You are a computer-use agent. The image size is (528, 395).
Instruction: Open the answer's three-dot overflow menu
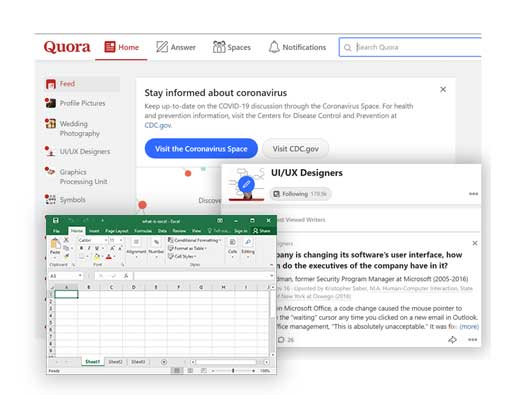(x=472, y=340)
